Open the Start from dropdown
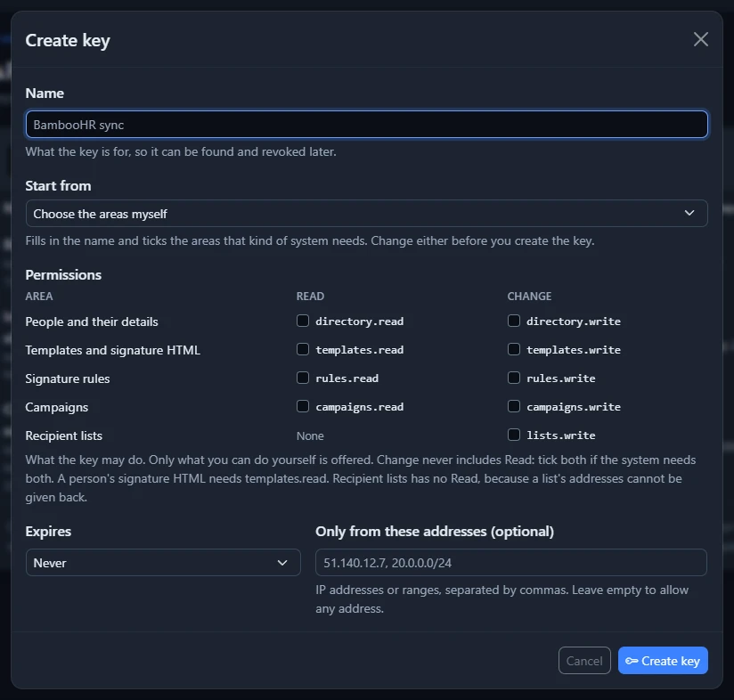734x700 pixels. 366,214
